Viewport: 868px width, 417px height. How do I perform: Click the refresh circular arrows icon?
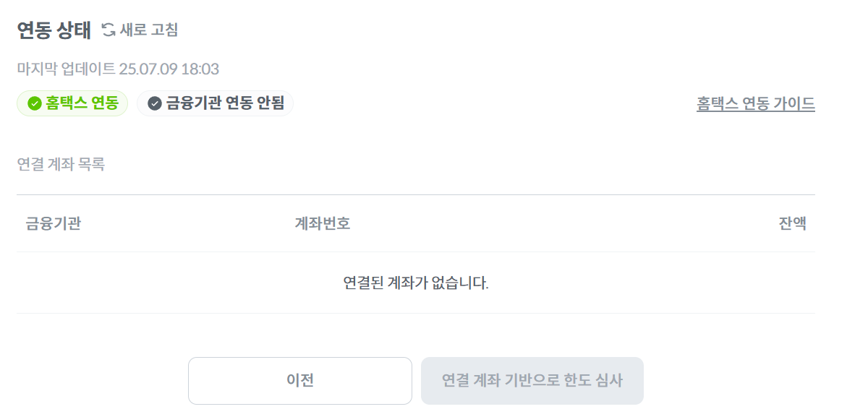click(x=109, y=30)
